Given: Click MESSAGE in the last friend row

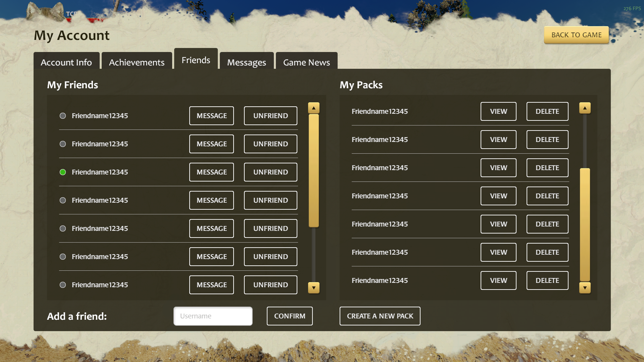Looking at the screenshot, I should 211,285.
